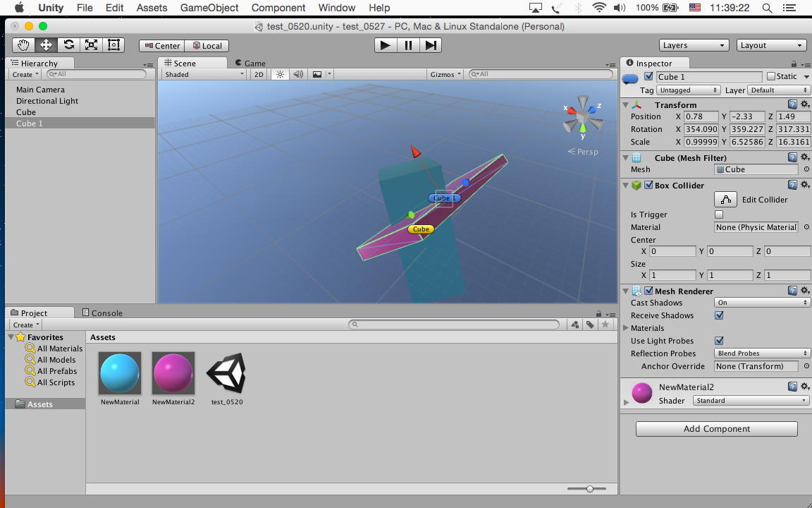Open Hierarchy Create button
This screenshot has height=508, width=812.
click(x=25, y=75)
